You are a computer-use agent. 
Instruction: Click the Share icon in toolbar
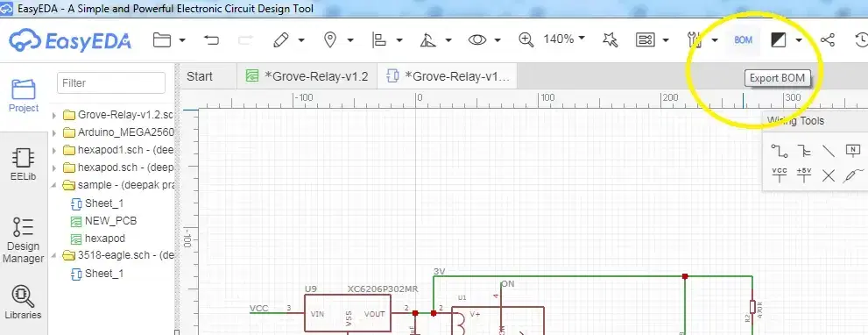(828, 40)
